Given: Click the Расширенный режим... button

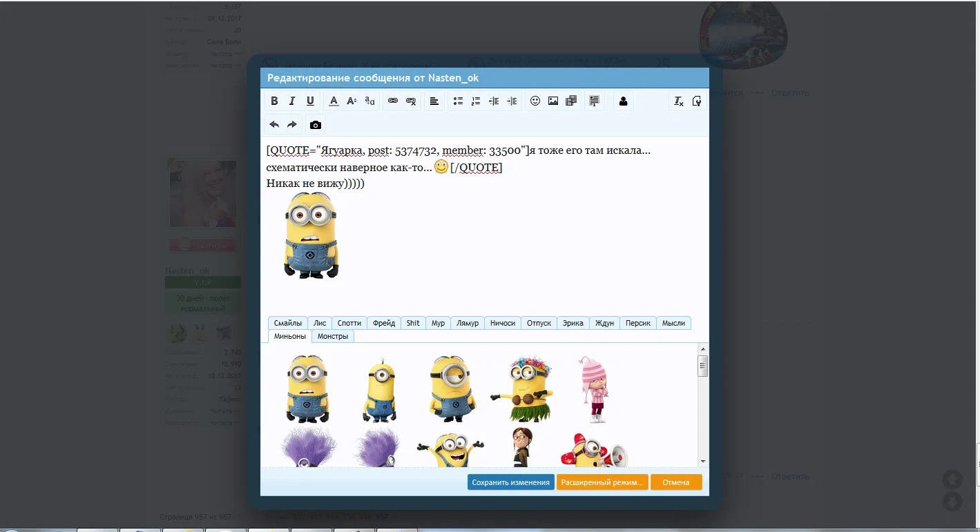Looking at the screenshot, I should tap(602, 482).
